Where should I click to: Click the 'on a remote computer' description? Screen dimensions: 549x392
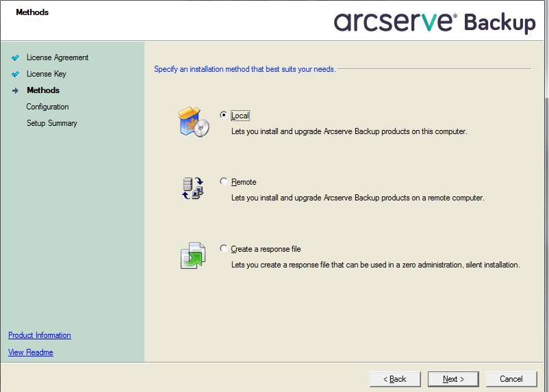(x=448, y=198)
